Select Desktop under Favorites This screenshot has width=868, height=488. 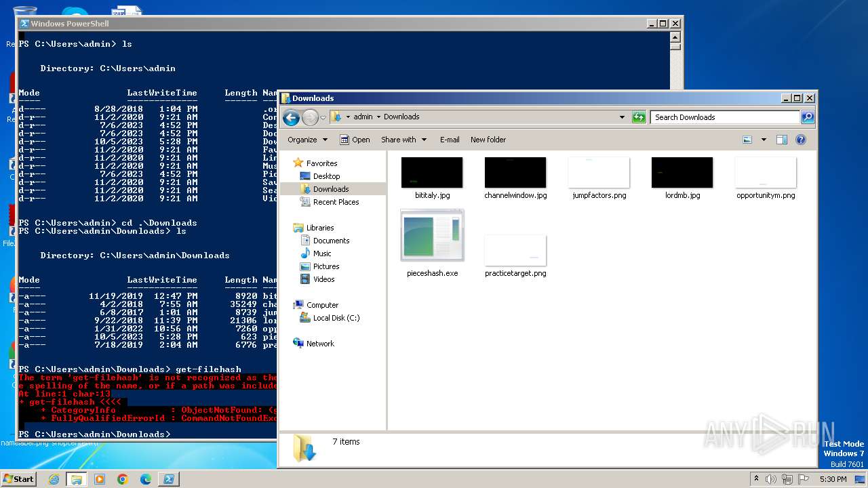click(x=326, y=176)
